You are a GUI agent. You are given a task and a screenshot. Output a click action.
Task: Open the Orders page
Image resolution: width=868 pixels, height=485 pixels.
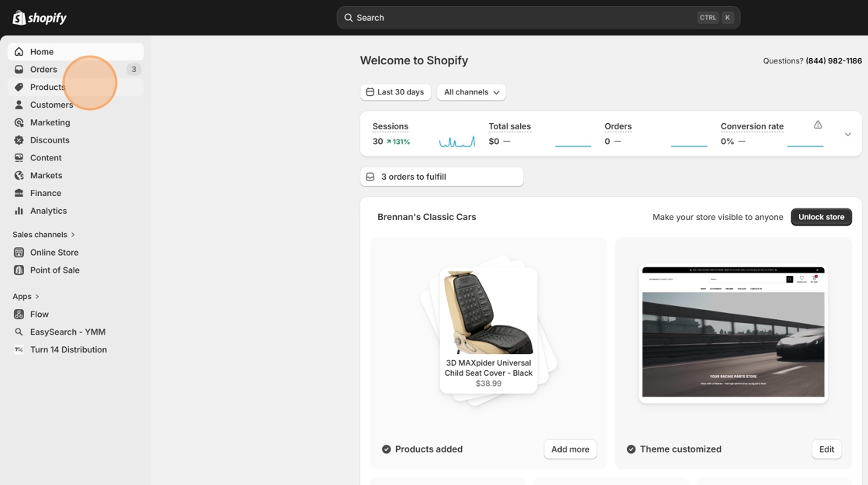(76, 69)
